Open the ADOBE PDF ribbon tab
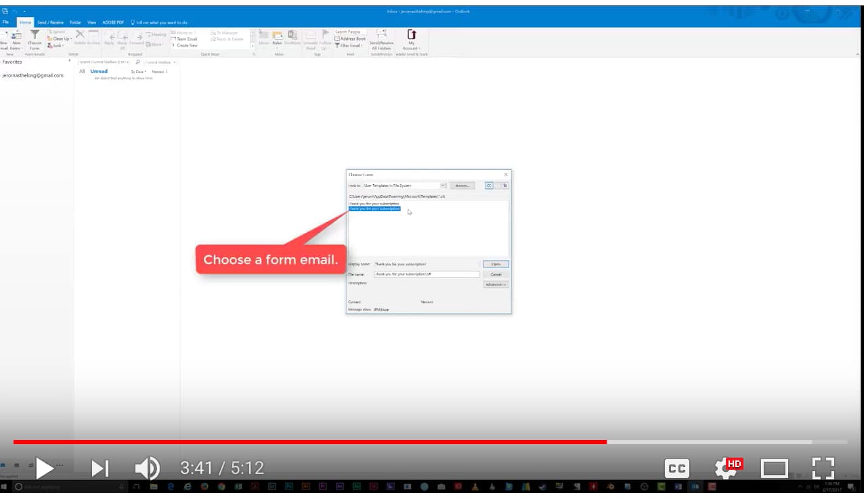The height and width of the screenshot is (501, 868). (x=112, y=22)
